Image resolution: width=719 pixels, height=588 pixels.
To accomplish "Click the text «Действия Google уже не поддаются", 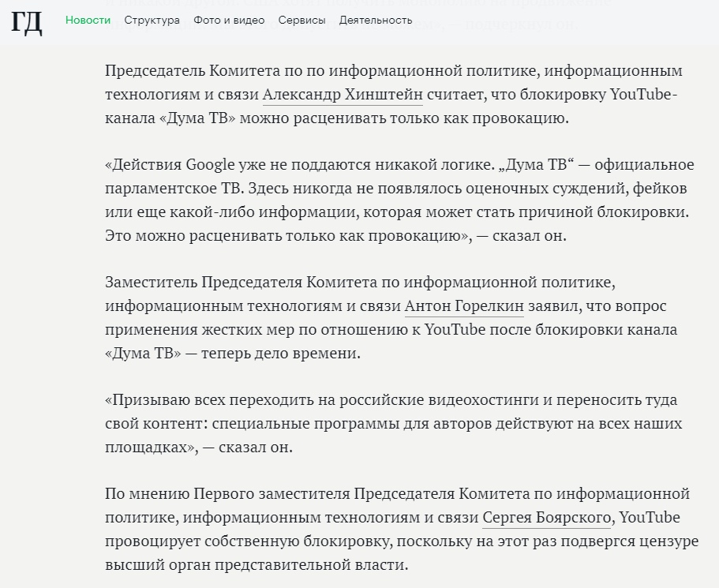I will [238, 165].
